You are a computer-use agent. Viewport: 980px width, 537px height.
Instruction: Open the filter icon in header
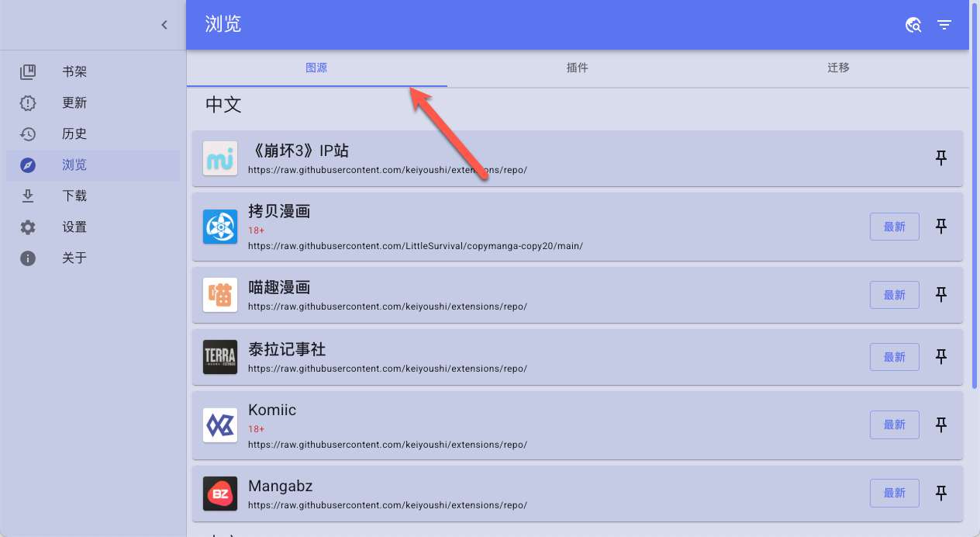pos(944,25)
